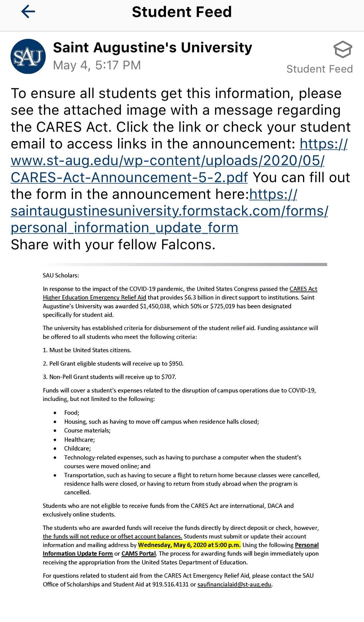Tap the phone number 919.516.4131

(x=170, y=584)
